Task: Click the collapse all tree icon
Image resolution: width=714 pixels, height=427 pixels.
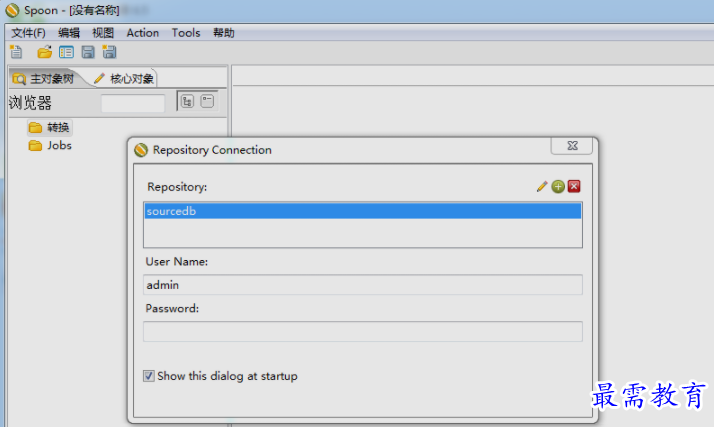Action: click(207, 101)
